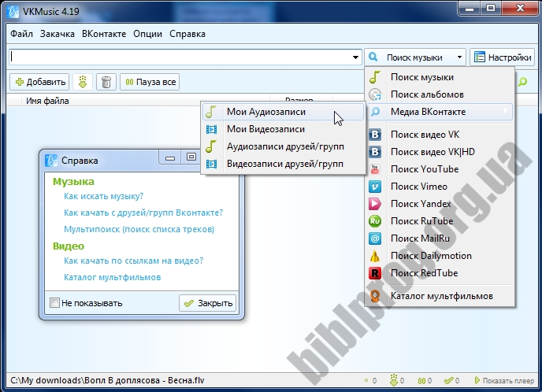Click the VKMusic app icon in title bar
The height and width of the screenshot is (392, 542).
(x=13, y=11)
